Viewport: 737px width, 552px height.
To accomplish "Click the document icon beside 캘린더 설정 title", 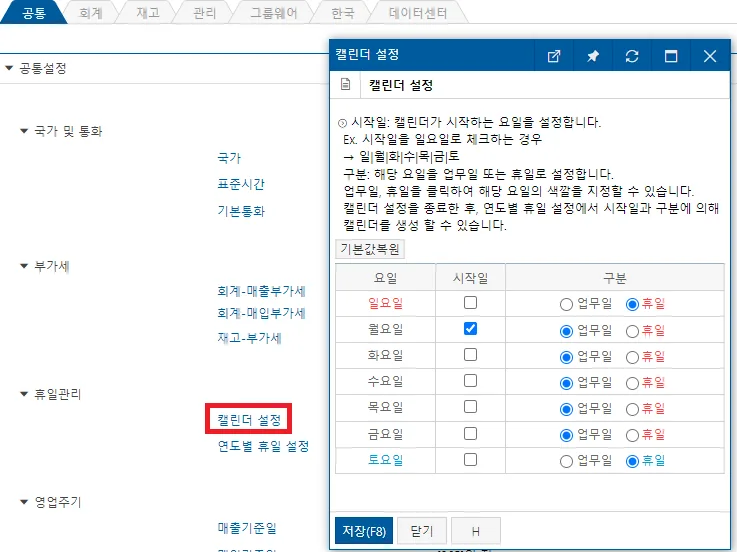I will (x=345, y=85).
